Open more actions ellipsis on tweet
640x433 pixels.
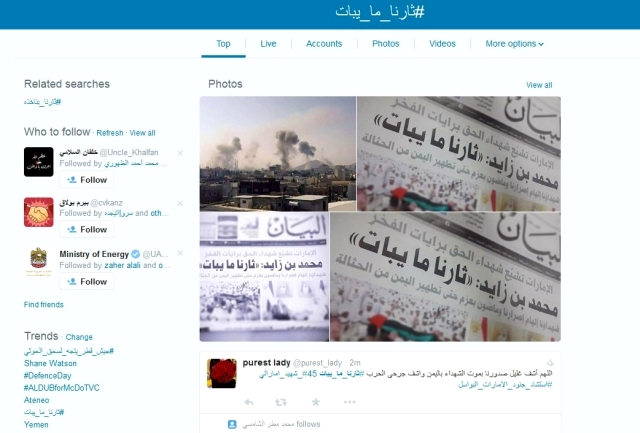point(349,402)
